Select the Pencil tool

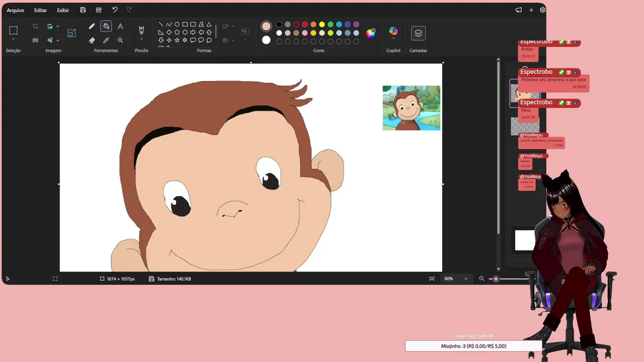tap(92, 26)
